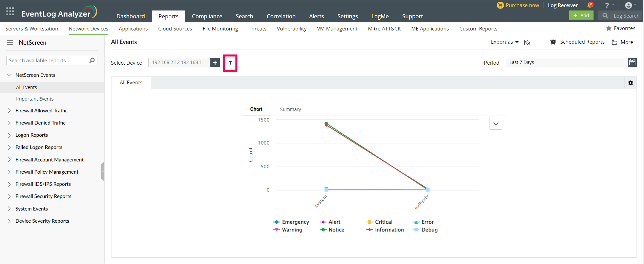Click the green Add button
This screenshot has height=264, width=644.
click(x=581, y=16)
